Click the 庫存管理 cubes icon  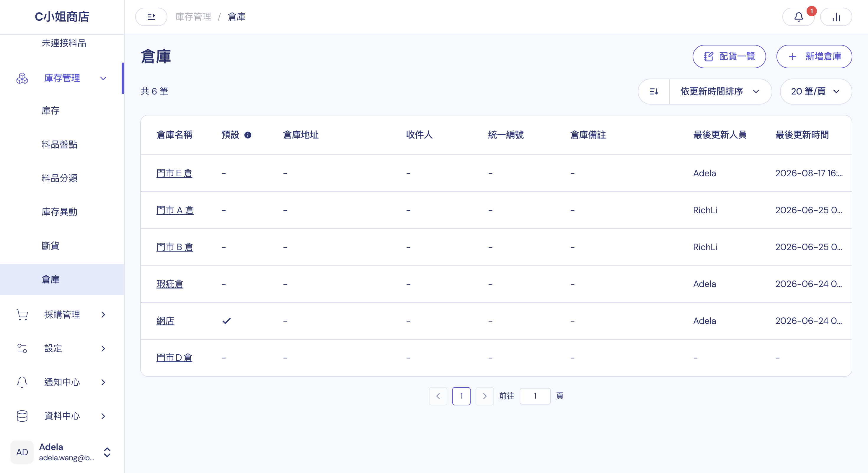click(22, 78)
